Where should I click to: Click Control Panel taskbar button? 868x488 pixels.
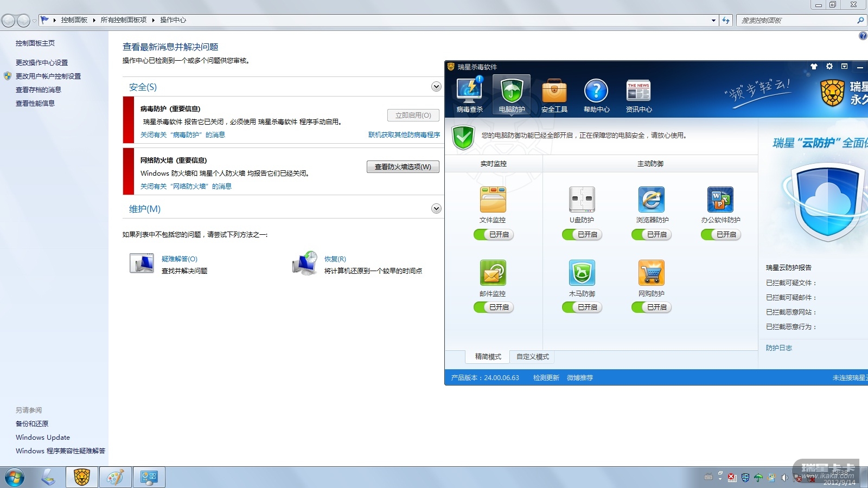click(149, 477)
